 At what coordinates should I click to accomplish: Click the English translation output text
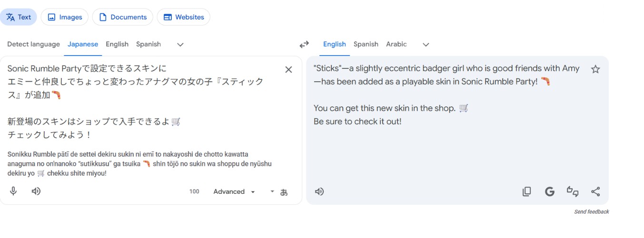[x=446, y=95]
